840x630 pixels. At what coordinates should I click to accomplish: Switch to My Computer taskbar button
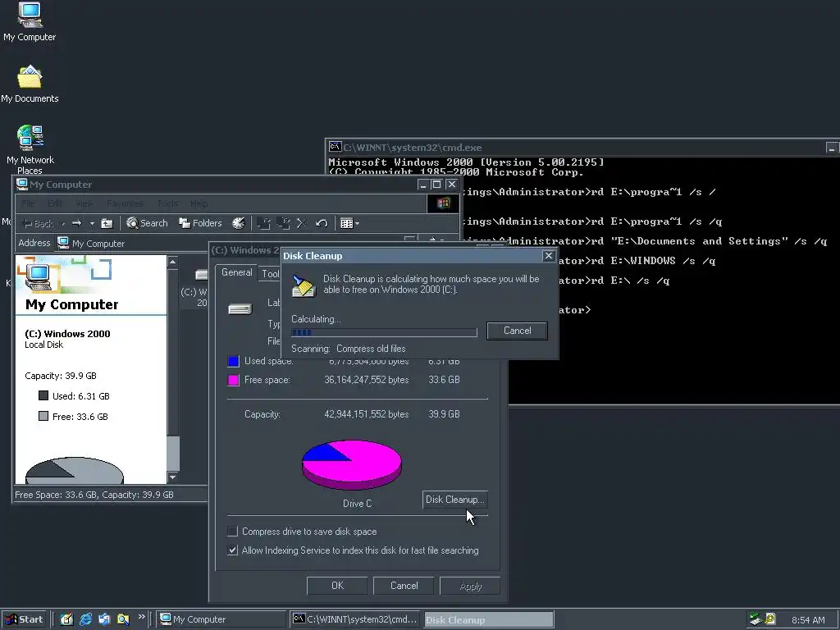(221, 619)
